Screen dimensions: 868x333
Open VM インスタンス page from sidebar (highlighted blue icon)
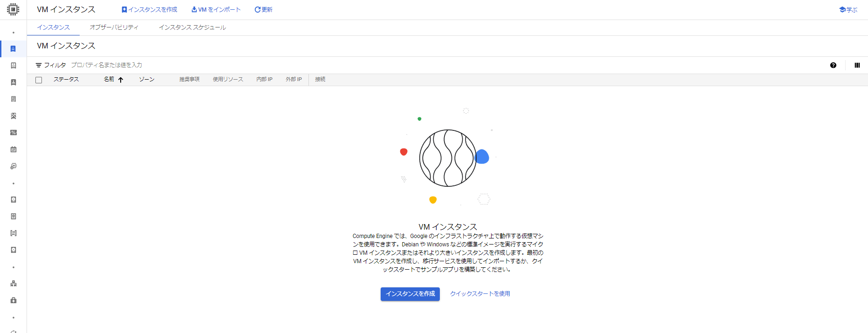click(x=13, y=49)
